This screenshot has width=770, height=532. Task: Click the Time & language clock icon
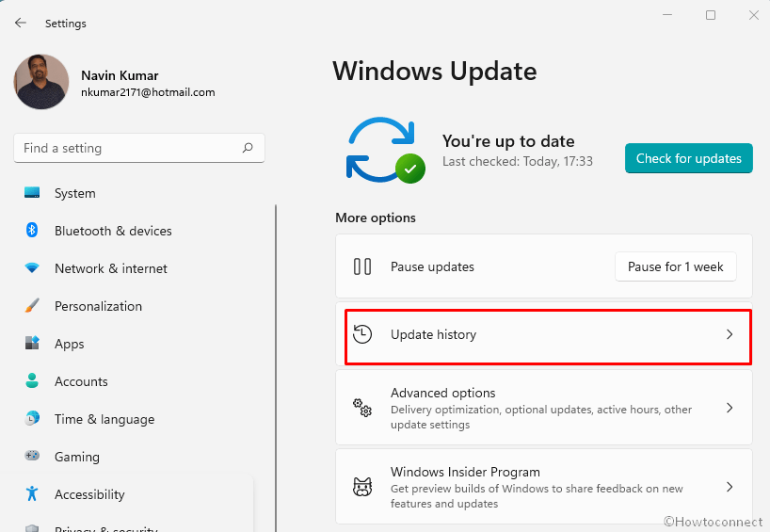tap(32, 418)
